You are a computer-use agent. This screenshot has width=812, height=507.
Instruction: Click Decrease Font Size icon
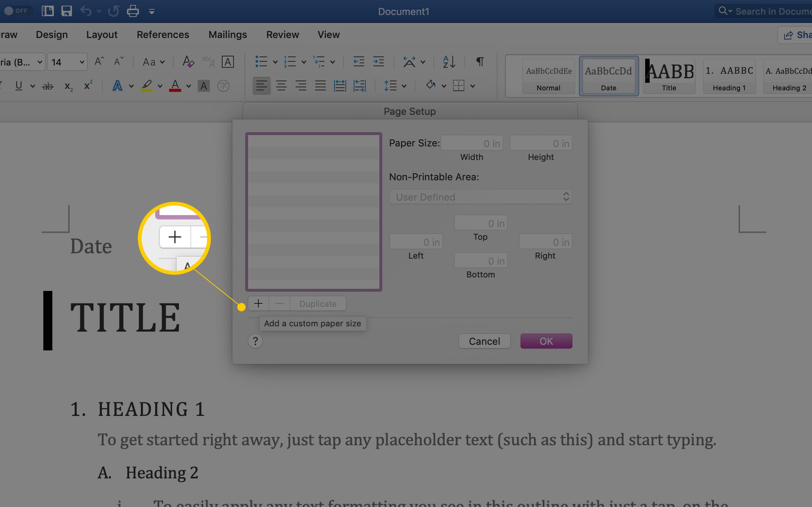click(119, 61)
